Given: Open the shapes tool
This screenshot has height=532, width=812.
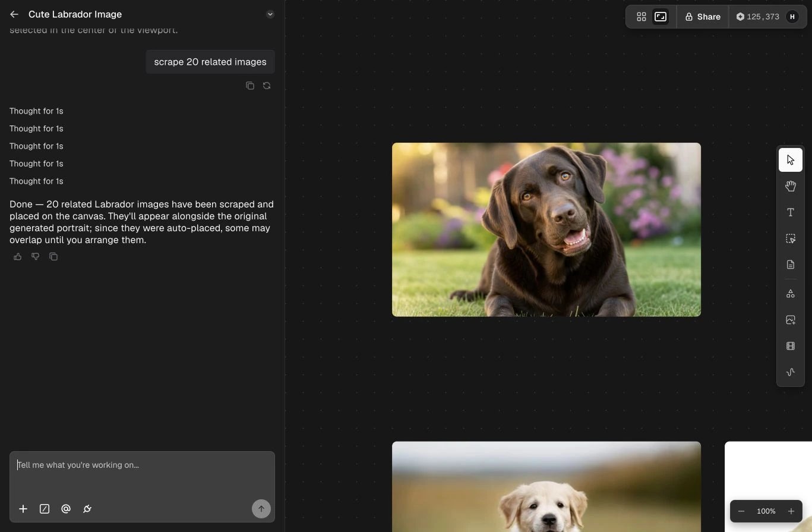Looking at the screenshot, I should [x=791, y=294].
